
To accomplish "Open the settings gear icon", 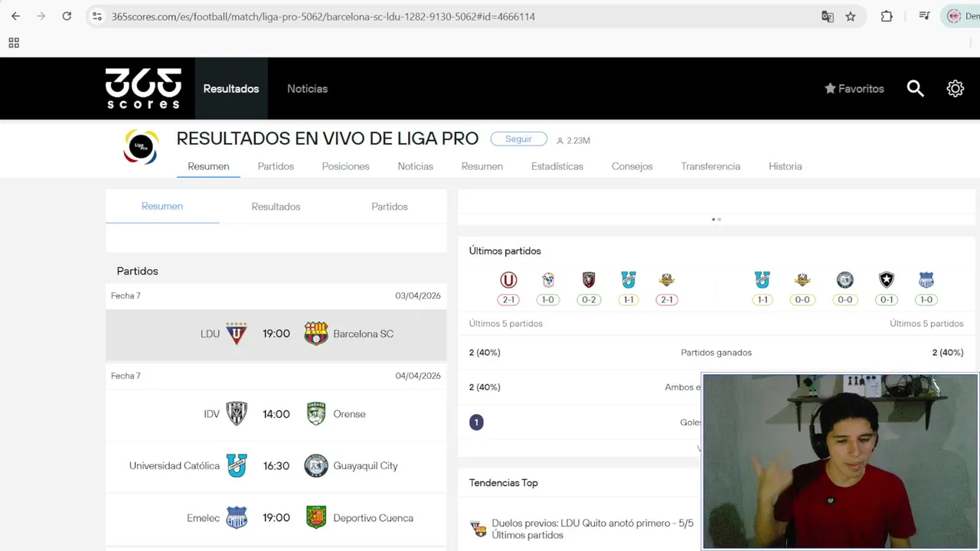I will click(955, 89).
